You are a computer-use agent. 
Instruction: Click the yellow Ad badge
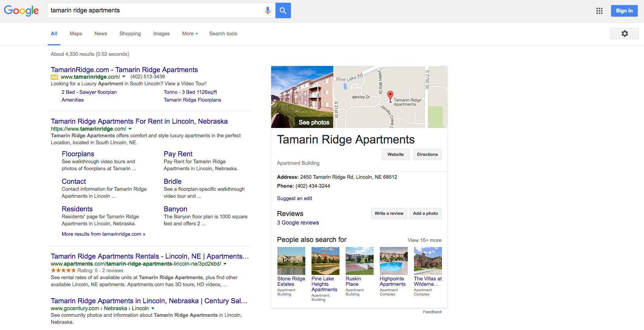click(x=54, y=77)
